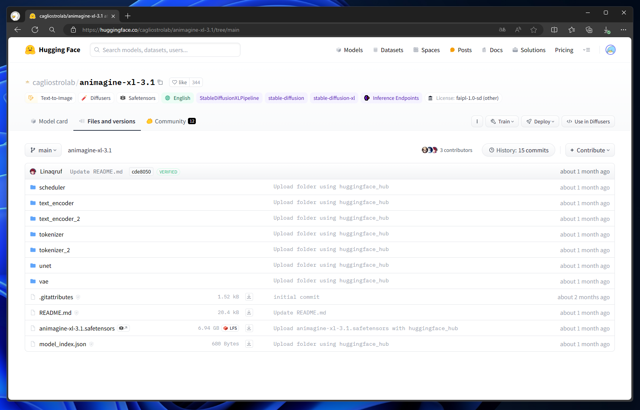The height and width of the screenshot is (410, 640).
Task: Open the scheduler folder
Action: tap(52, 187)
